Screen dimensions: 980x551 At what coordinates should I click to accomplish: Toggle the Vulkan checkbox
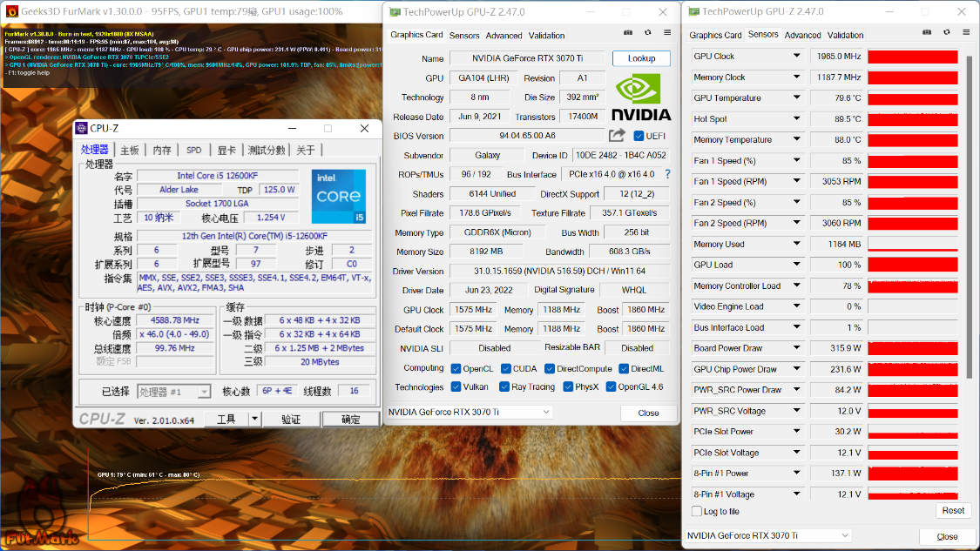(x=456, y=386)
